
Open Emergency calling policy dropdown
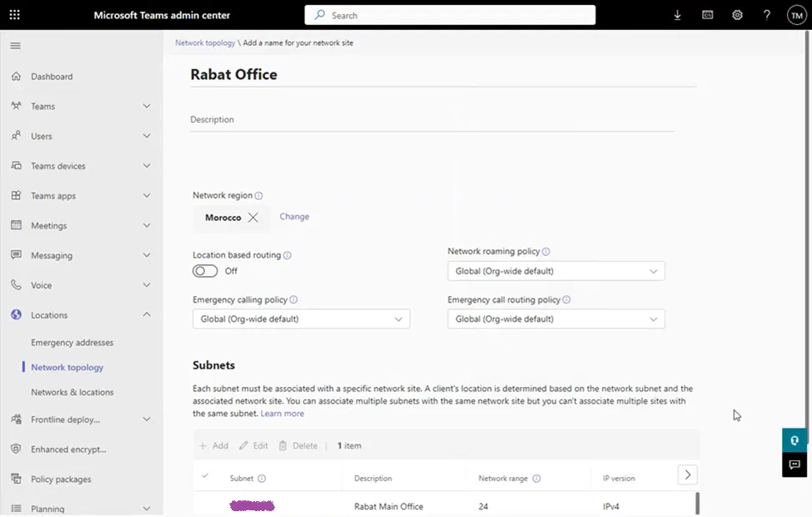(x=301, y=319)
